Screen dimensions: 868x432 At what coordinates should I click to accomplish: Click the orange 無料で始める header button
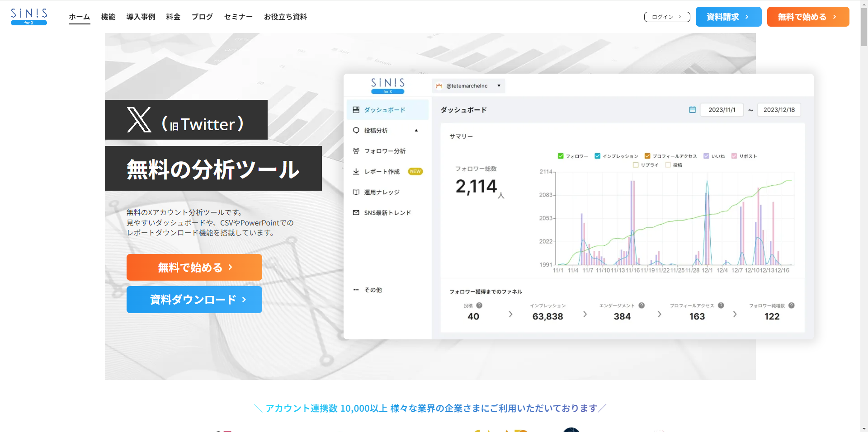pos(808,17)
